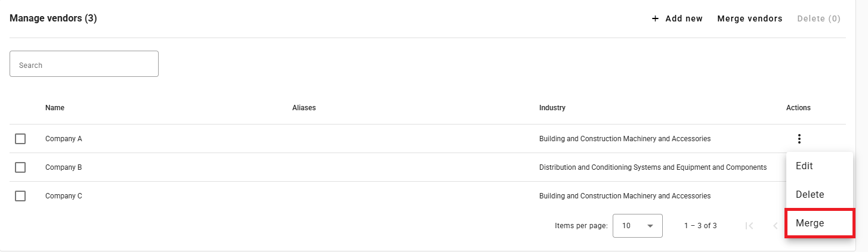Open the Company B row by its name
Viewport: 868px width, 252px height.
point(64,167)
